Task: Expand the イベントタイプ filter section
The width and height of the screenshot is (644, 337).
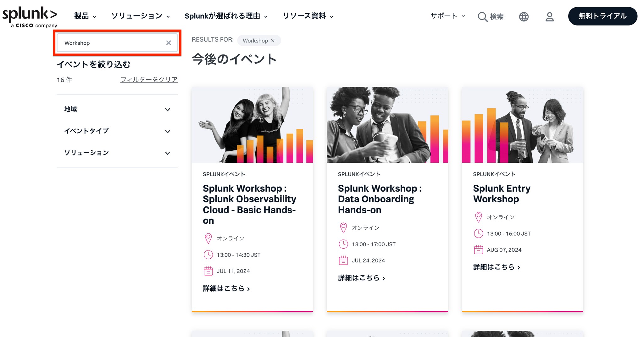Action: [x=167, y=131]
